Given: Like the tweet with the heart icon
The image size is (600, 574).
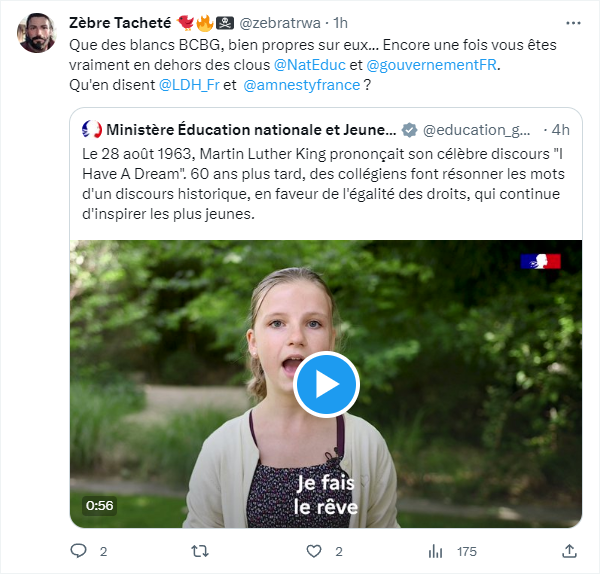Looking at the screenshot, I should point(314,551).
